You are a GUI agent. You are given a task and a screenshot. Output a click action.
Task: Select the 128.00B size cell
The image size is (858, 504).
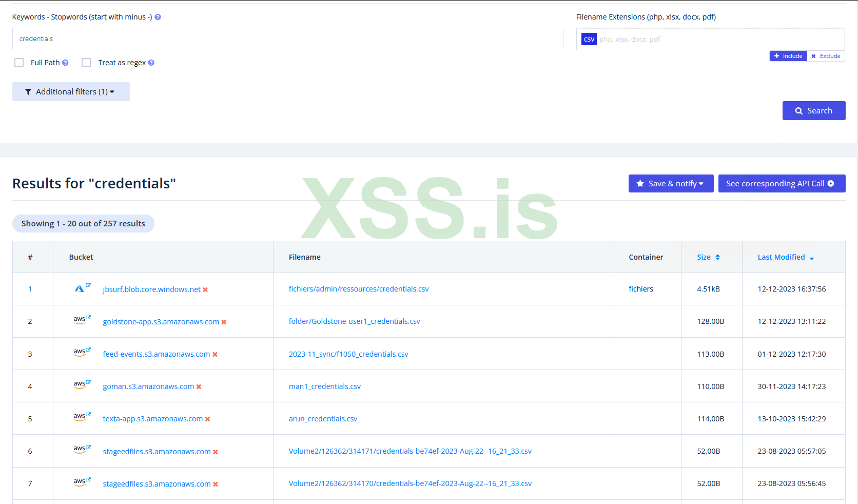pos(711,321)
